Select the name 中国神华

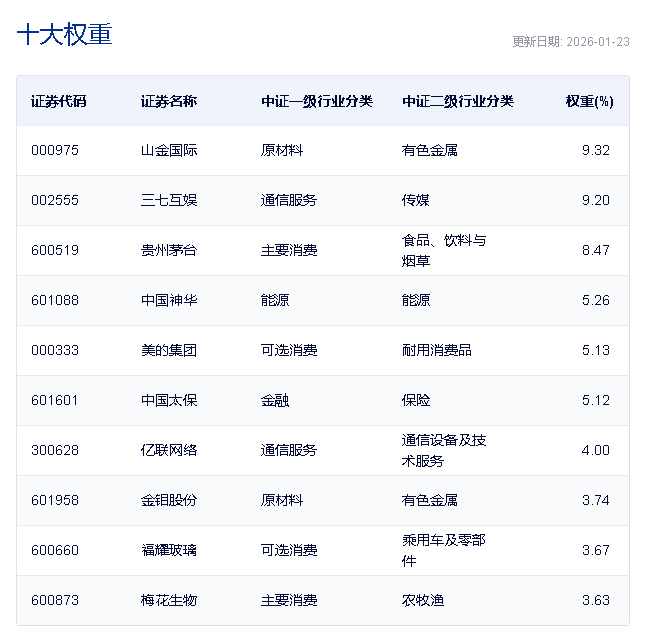coord(169,300)
